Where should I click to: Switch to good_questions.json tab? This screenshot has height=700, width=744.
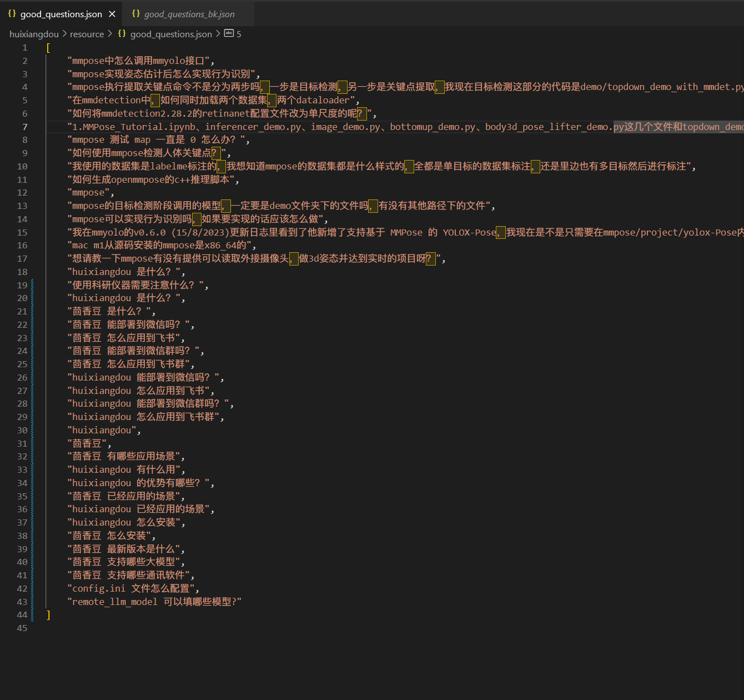pos(61,14)
